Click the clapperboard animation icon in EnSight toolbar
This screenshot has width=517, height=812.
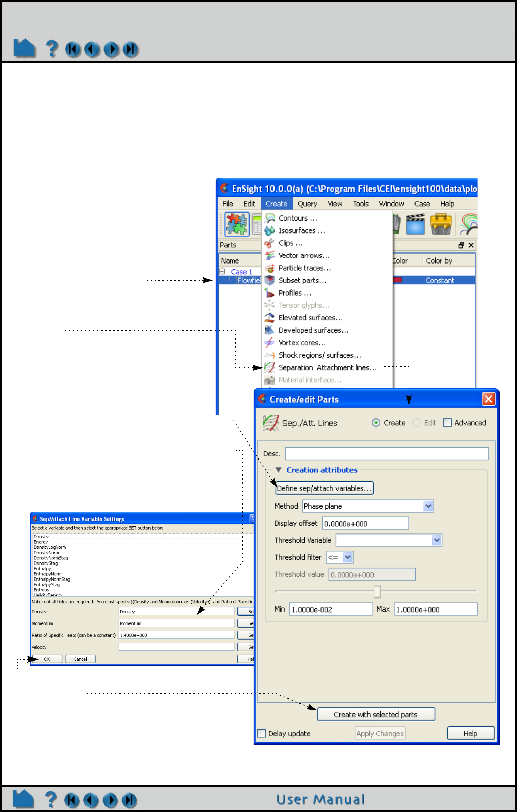tap(416, 224)
